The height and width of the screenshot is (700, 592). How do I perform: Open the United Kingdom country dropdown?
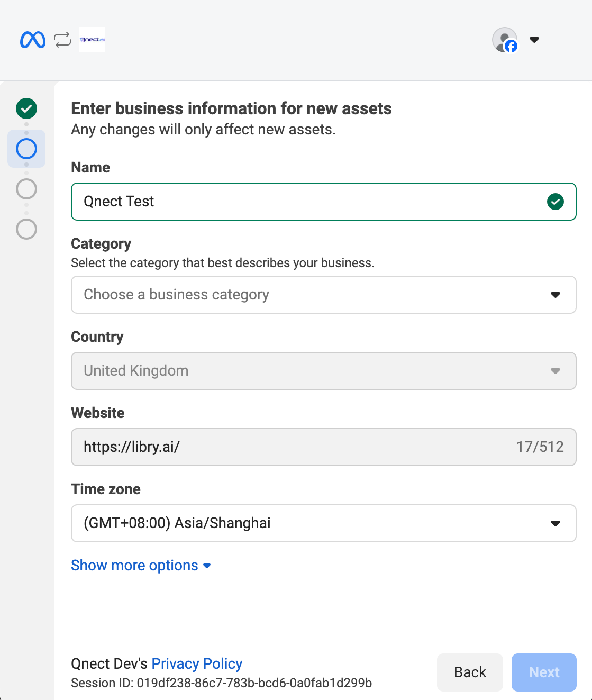tap(324, 371)
